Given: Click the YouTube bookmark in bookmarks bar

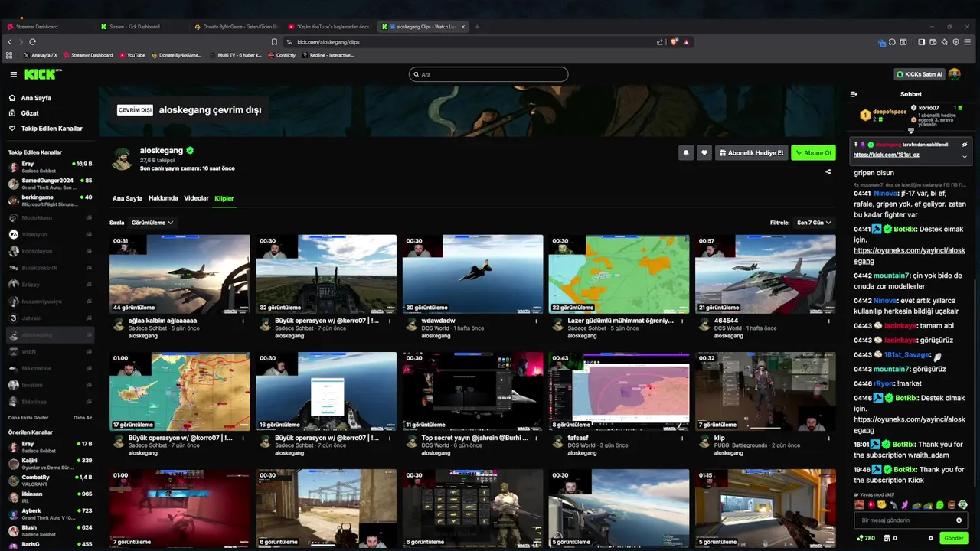Looking at the screenshot, I should 132,55.
